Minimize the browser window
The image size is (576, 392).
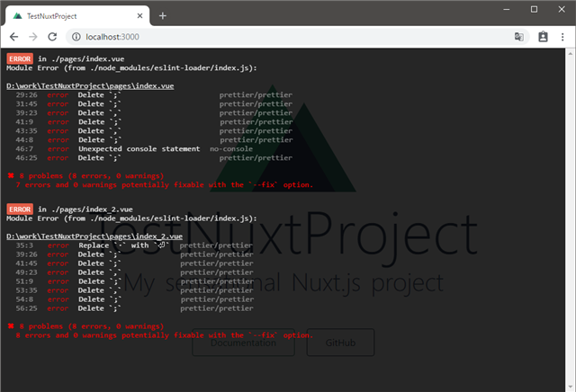pos(507,10)
